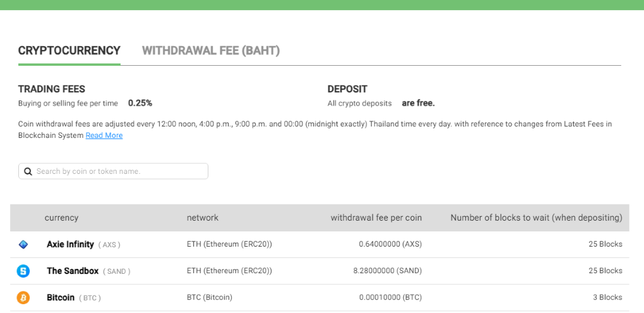This screenshot has width=644, height=313.
Task: Click the 0.64000000 (AXS) withdrawal fee
Action: [x=390, y=244]
